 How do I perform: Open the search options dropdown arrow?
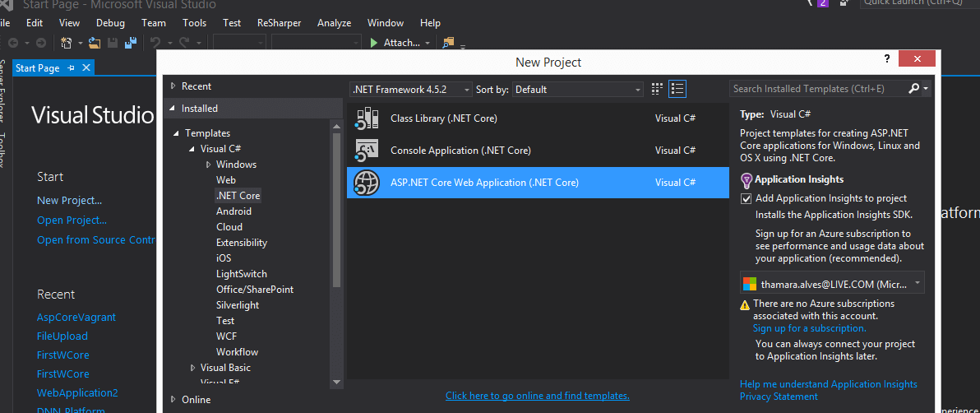pyautogui.click(x=926, y=89)
